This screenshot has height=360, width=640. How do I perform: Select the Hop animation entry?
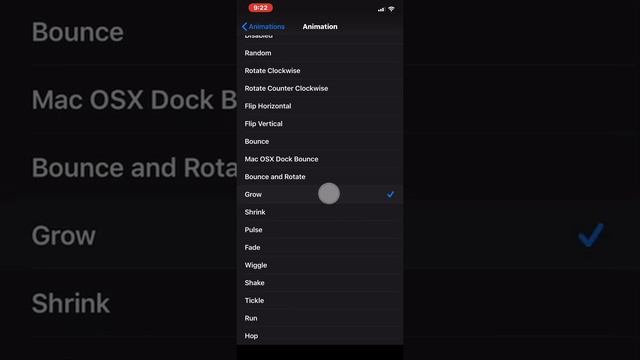pos(320,336)
